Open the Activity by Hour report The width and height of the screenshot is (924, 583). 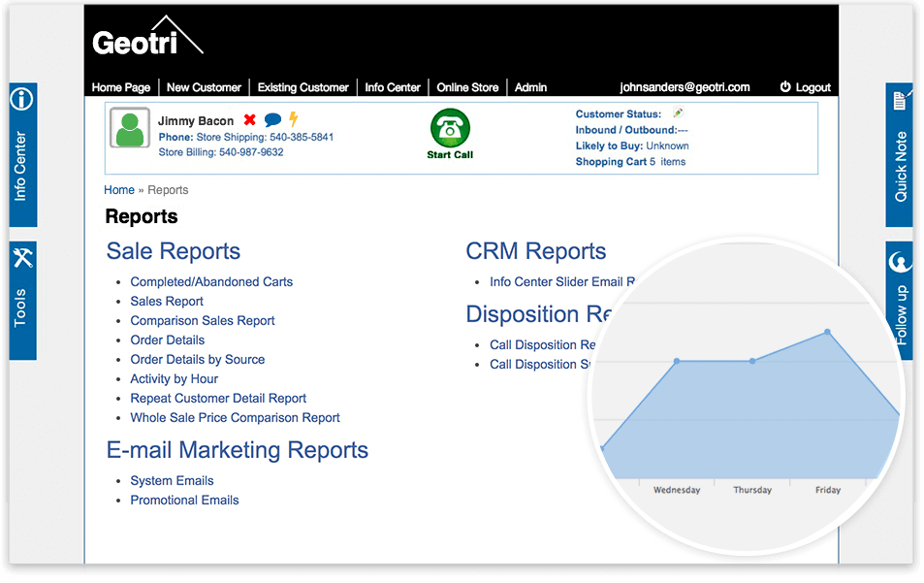[175, 379]
